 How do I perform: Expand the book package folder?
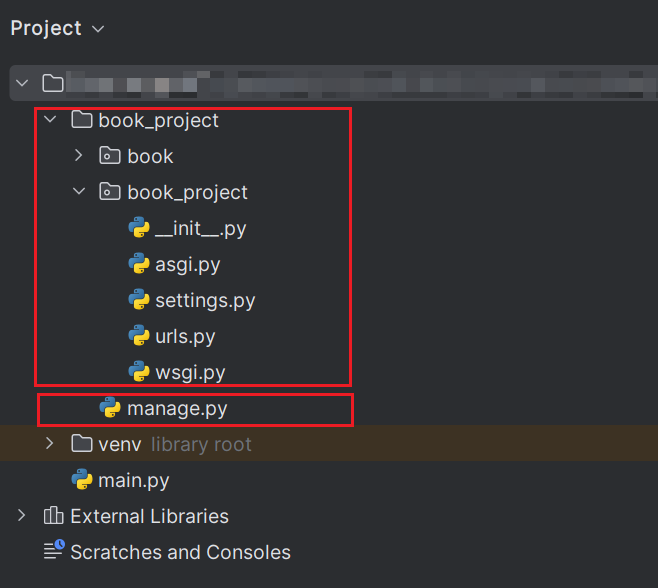pyautogui.click(x=78, y=156)
